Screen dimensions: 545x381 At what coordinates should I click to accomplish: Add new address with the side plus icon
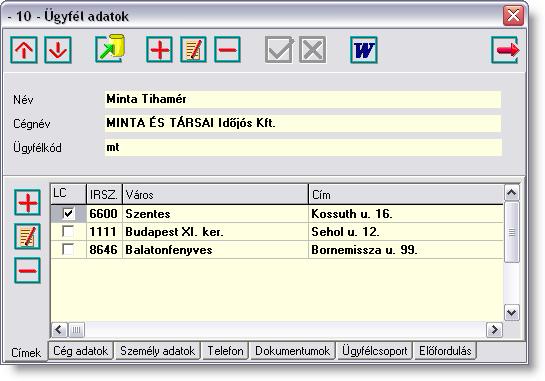pos(27,203)
